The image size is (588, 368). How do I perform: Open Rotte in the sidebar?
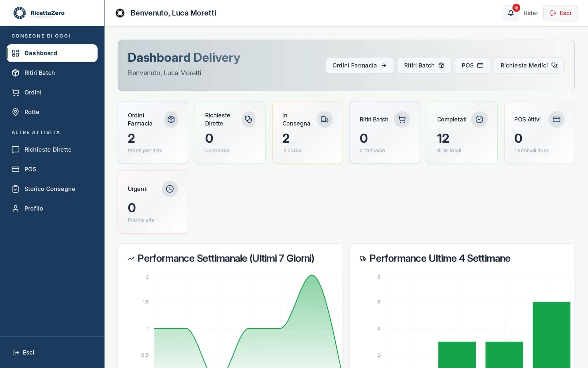(52, 112)
